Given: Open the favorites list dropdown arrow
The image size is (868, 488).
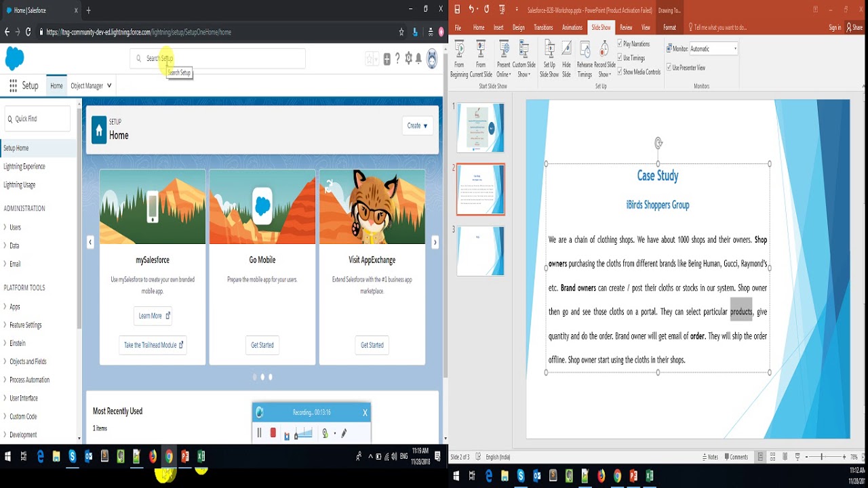Looking at the screenshot, I should (376, 60).
